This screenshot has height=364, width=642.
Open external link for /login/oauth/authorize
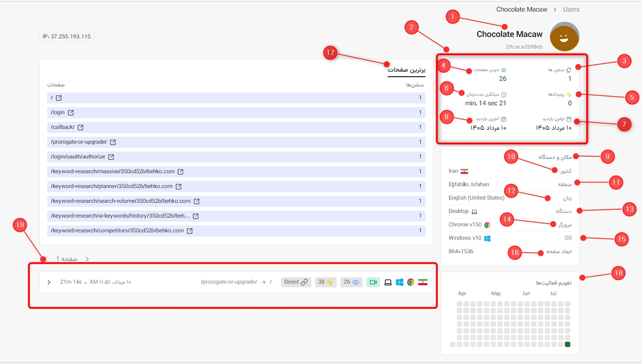pos(111,157)
